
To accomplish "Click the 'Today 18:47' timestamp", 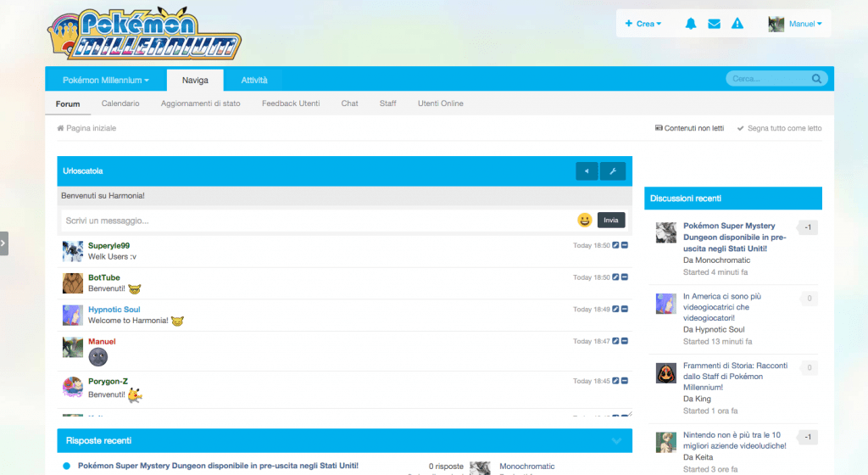I will point(591,342).
